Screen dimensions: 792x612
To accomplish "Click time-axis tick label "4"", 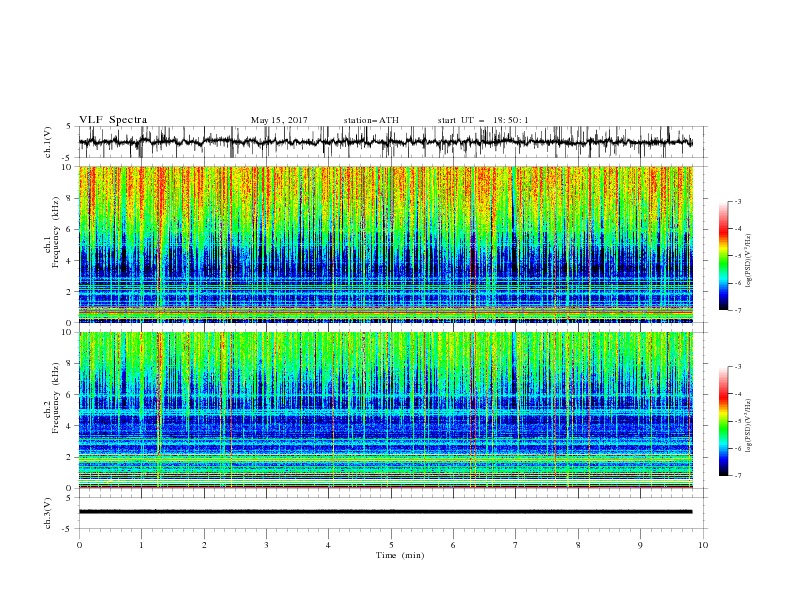I will [328, 545].
